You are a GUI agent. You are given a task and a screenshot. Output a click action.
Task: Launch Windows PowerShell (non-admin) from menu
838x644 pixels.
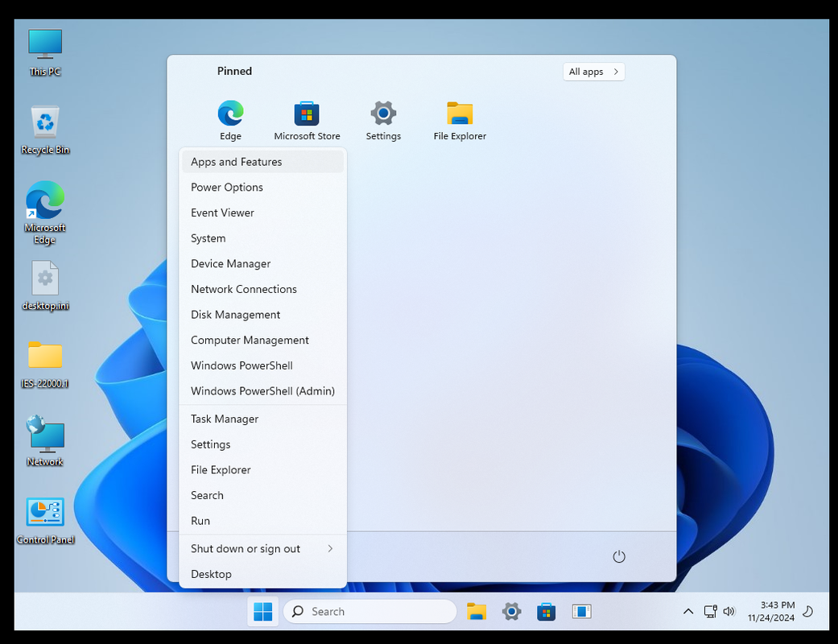click(262, 365)
